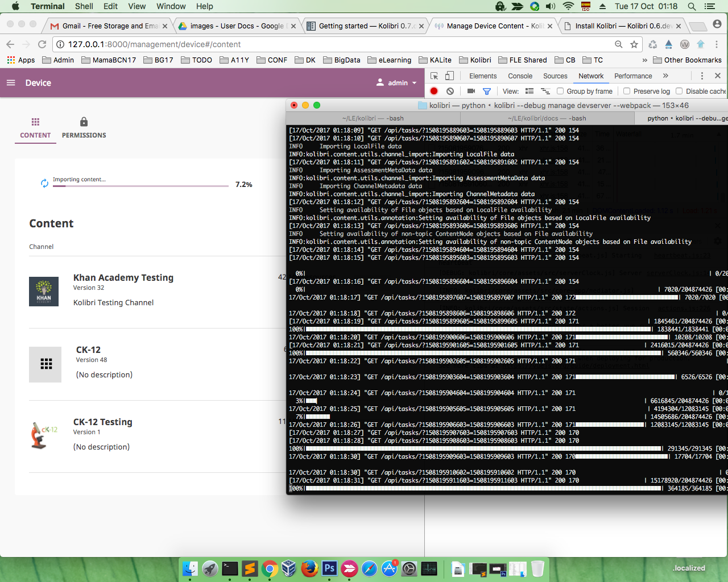Toggle capture screenshots camera in Network panel

pyautogui.click(x=471, y=91)
